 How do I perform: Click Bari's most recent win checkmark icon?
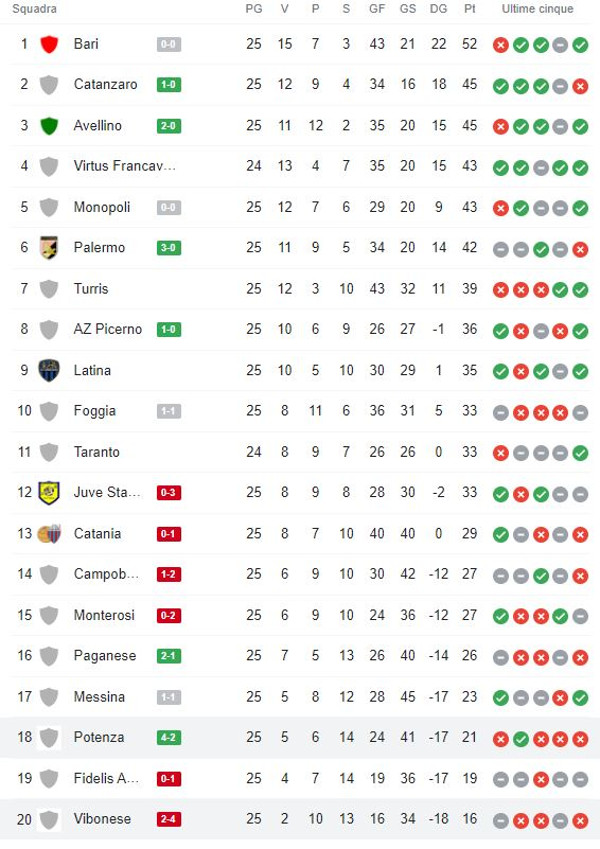[x=580, y=45]
